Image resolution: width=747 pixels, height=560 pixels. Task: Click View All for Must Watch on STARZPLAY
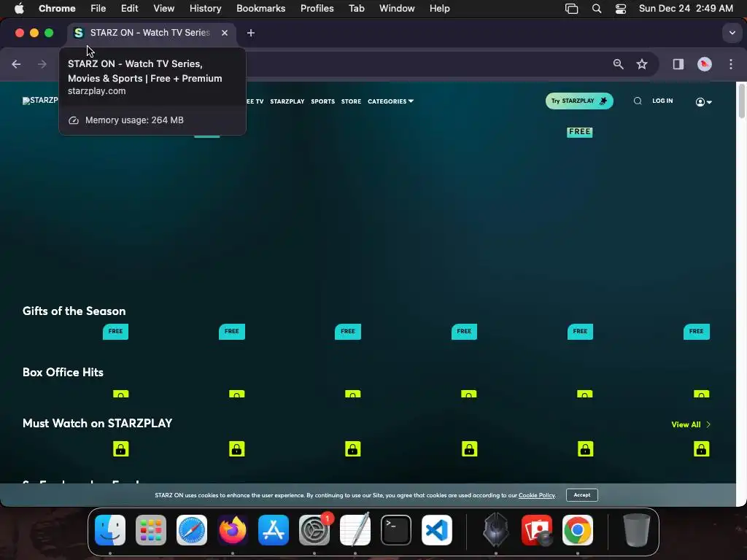[691, 425]
